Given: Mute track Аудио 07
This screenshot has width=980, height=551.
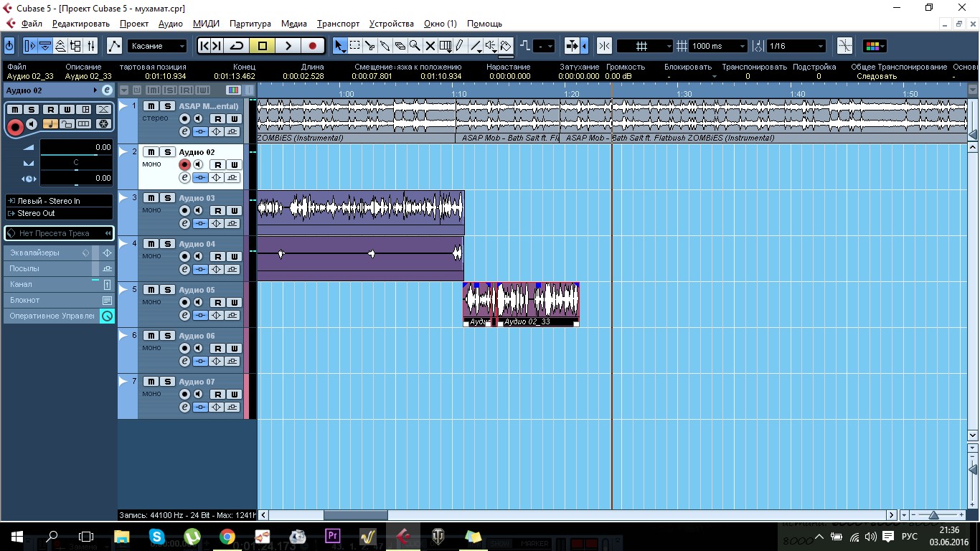Looking at the screenshot, I should point(150,382).
